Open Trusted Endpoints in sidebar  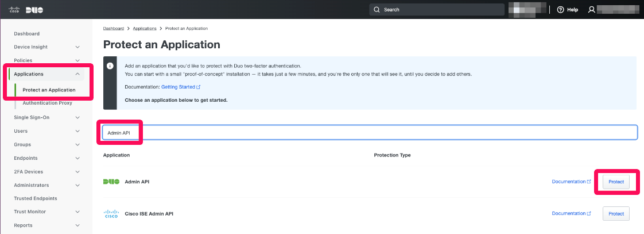point(36,198)
